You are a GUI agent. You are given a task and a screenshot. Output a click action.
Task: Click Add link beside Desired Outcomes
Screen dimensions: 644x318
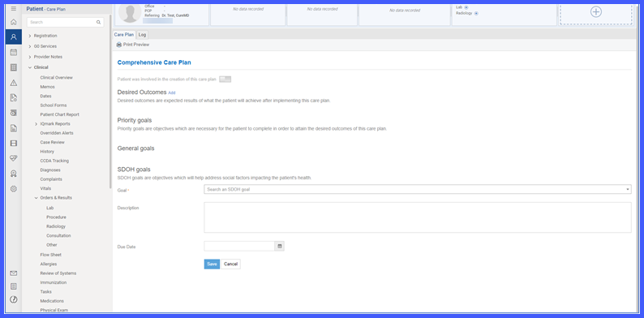tap(172, 92)
